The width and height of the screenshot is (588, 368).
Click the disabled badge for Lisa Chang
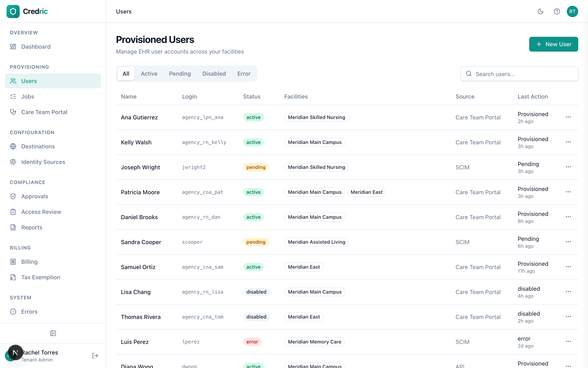click(256, 292)
